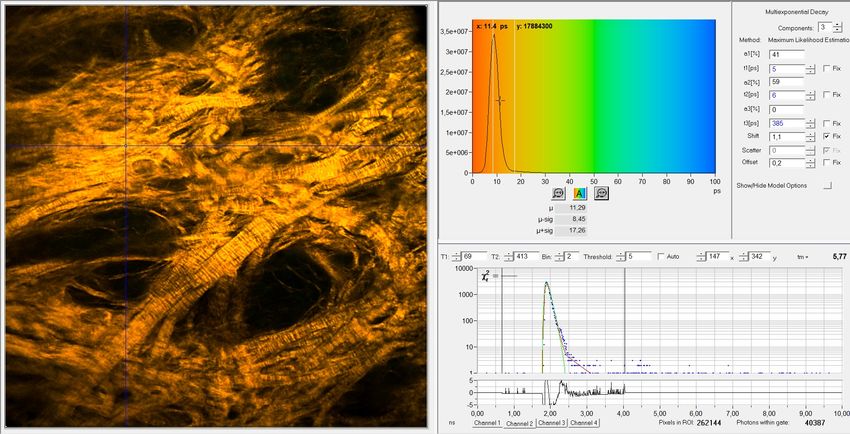This screenshot has width=850, height=434.
Task: Click the t2[ps] value field
Action: [x=787, y=95]
